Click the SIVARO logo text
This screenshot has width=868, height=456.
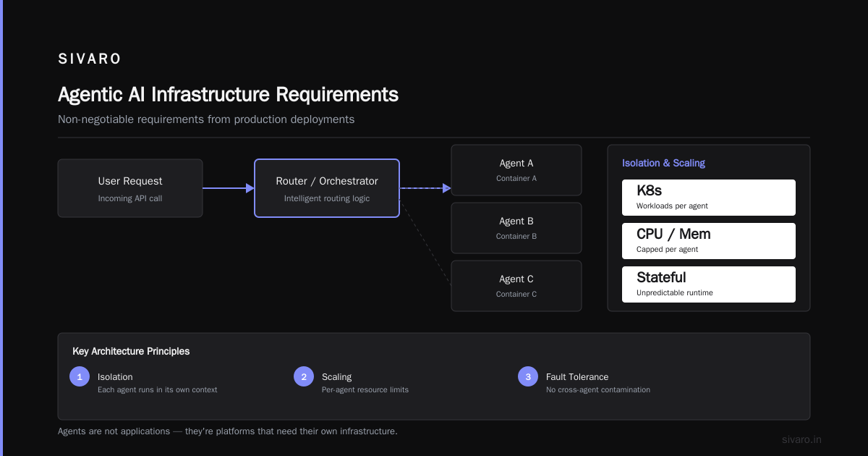coord(90,59)
